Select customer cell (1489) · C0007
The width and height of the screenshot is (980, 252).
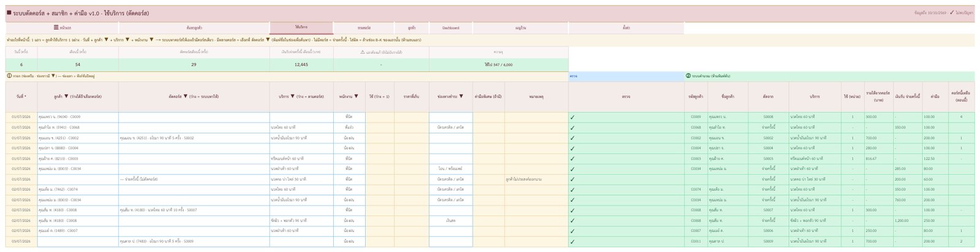(x=78, y=231)
